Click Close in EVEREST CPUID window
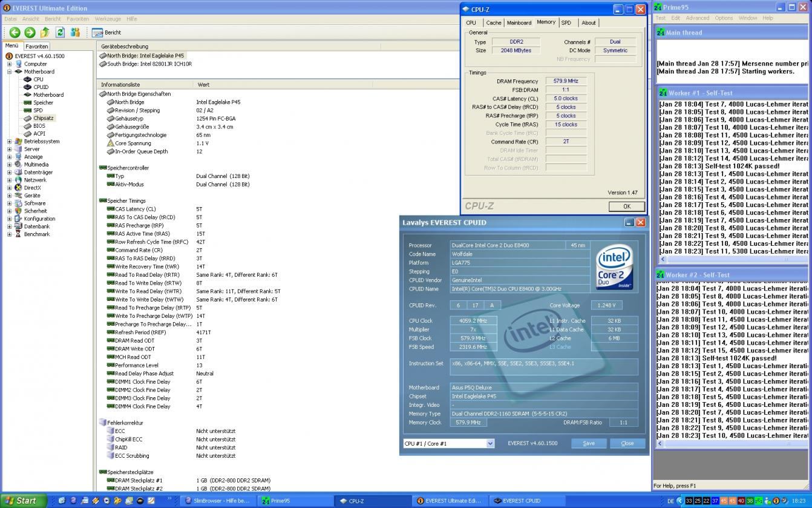Screen dimensions: 812x508 [627, 443]
